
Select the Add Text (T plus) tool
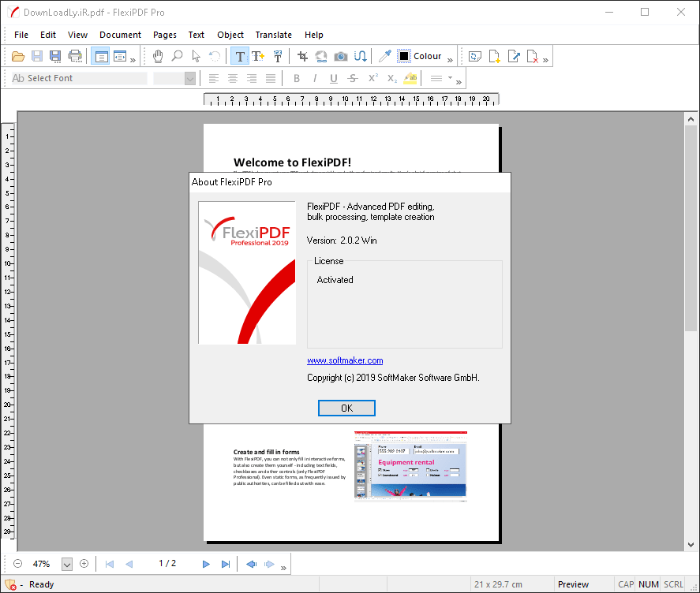point(258,56)
